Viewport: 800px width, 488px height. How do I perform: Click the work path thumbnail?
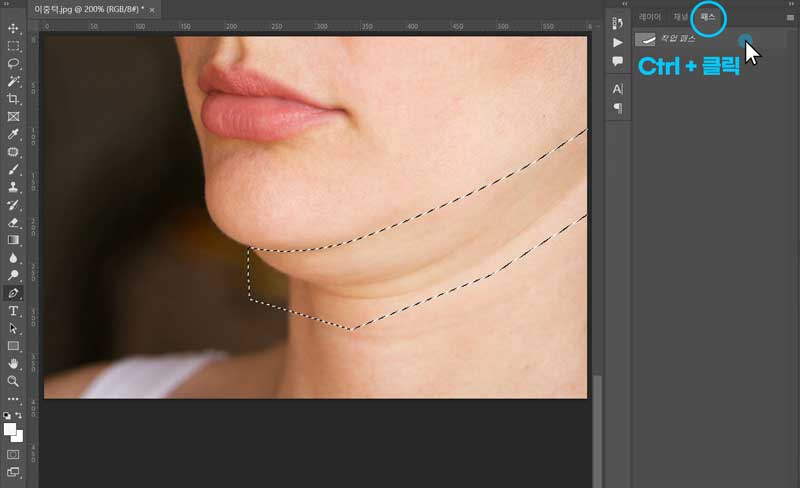[x=645, y=39]
